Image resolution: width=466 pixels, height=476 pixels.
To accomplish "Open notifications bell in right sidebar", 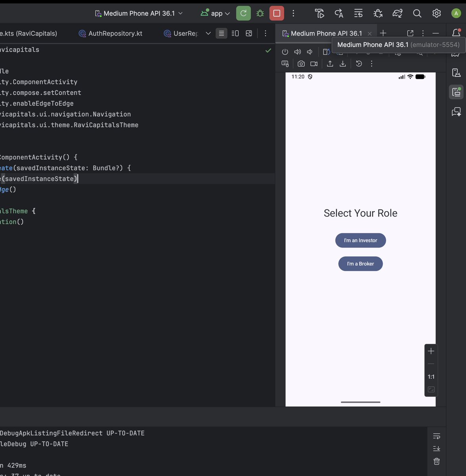I will pyautogui.click(x=456, y=33).
